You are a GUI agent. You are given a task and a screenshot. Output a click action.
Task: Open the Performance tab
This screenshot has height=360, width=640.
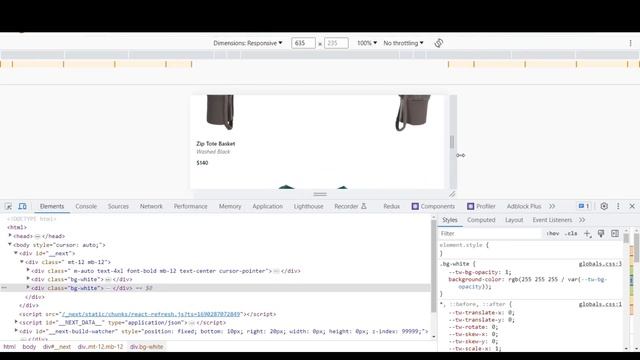pos(191,207)
